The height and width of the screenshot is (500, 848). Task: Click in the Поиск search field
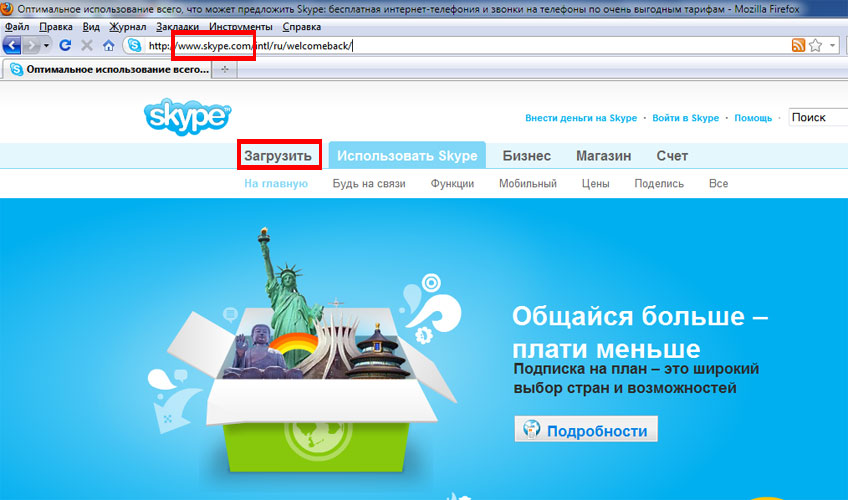click(818, 117)
